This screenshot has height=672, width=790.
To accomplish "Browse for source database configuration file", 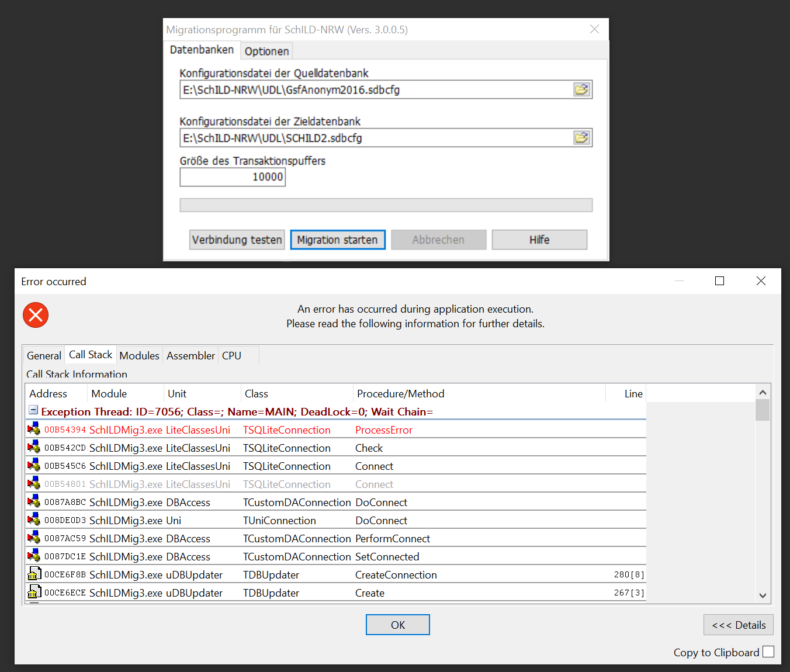I will click(581, 89).
